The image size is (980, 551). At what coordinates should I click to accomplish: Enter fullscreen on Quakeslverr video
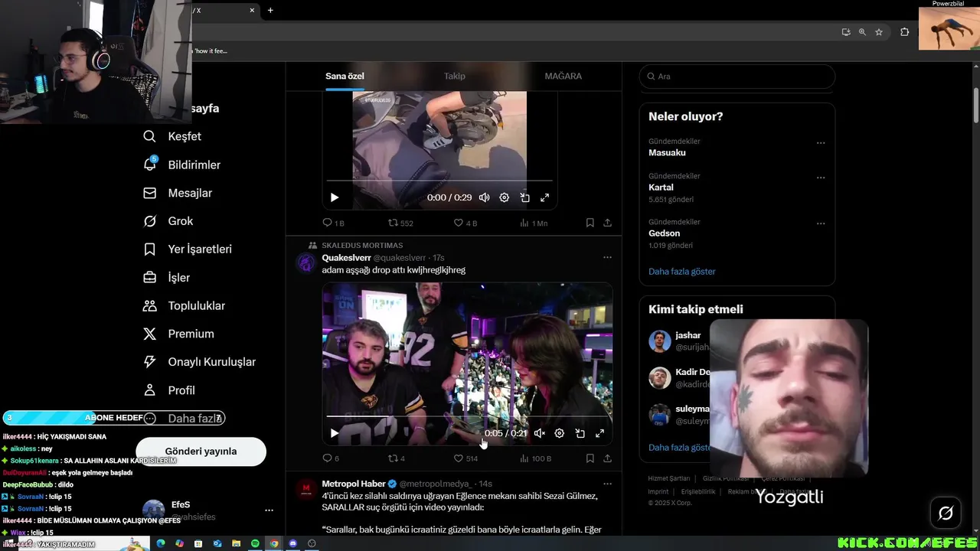(x=600, y=433)
